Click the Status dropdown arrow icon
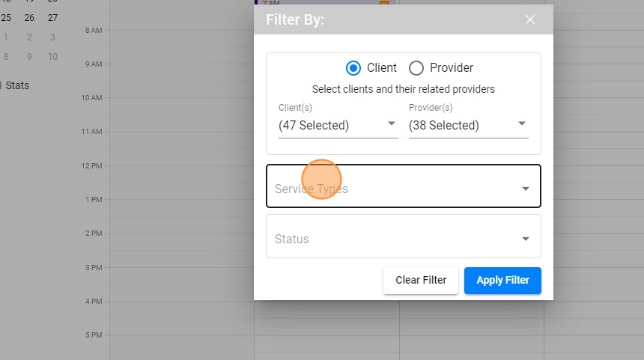The height and width of the screenshot is (360, 644). [x=526, y=239]
